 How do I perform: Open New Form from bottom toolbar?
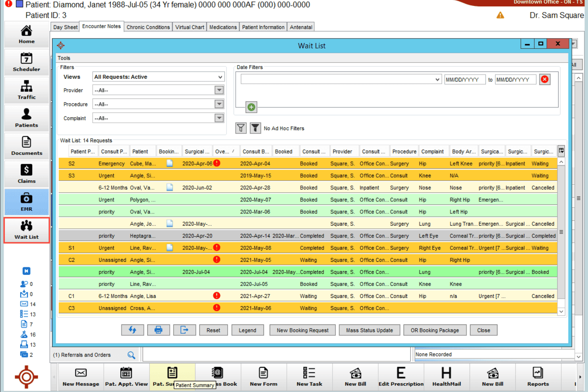click(263, 377)
